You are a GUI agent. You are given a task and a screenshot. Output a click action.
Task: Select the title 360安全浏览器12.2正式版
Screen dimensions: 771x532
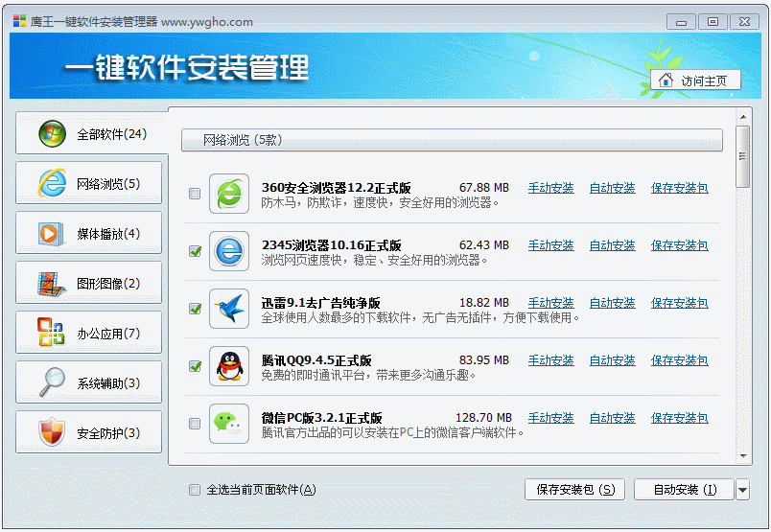coord(336,188)
